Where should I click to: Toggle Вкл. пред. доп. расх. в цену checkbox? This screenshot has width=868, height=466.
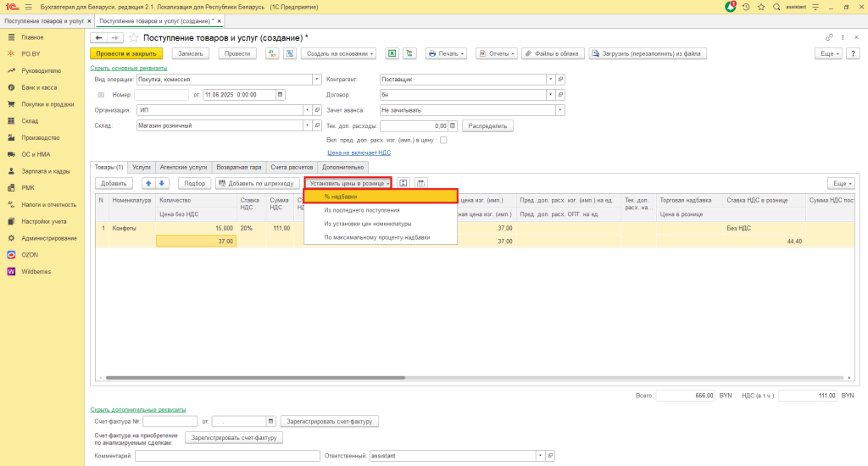click(443, 141)
